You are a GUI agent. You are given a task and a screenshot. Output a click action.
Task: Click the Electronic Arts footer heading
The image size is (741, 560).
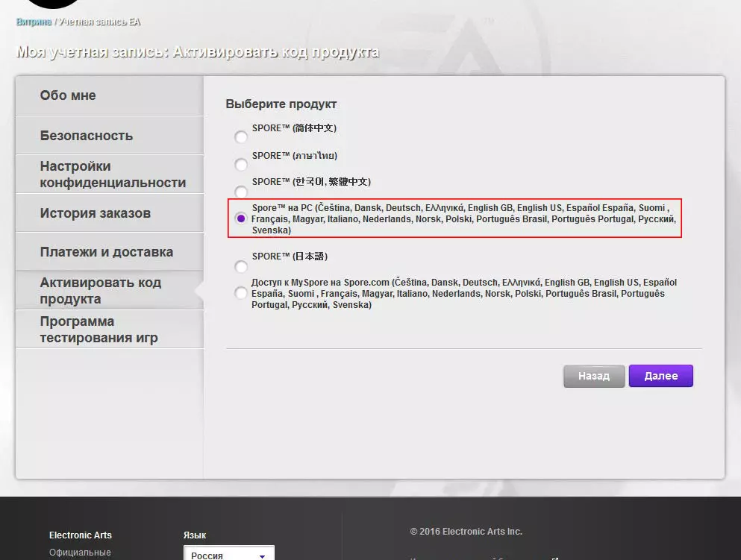tap(81, 535)
